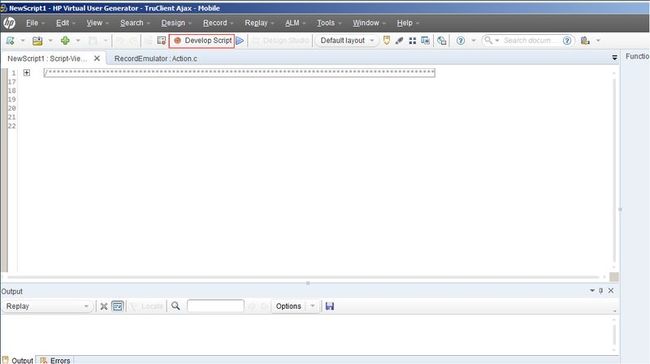The image size is (650, 364).
Task: Close the NewScript1 Script-View tab
Action: pyautogui.click(x=97, y=58)
